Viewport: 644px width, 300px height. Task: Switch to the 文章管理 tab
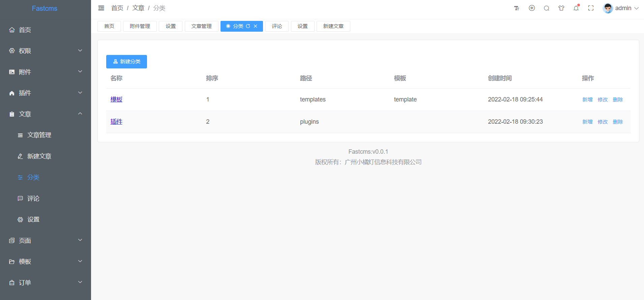(202, 26)
